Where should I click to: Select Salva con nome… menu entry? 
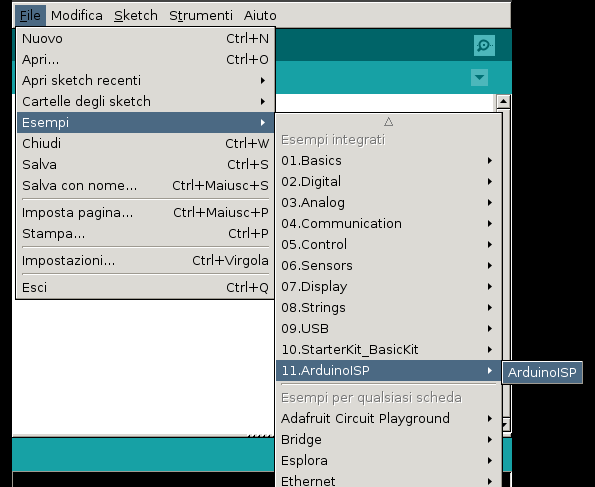pyautogui.click(x=145, y=186)
